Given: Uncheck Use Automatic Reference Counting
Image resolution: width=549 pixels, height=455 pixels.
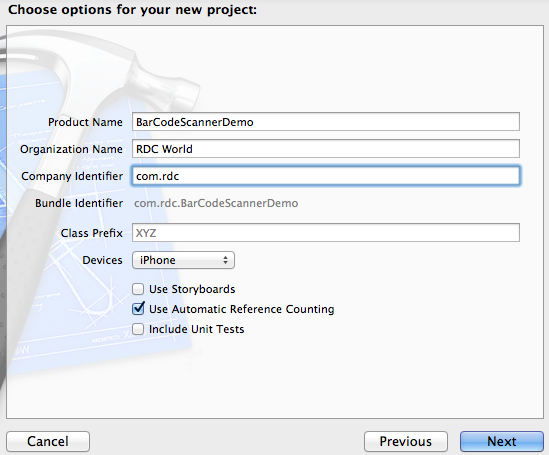Looking at the screenshot, I should (x=138, y=309).
